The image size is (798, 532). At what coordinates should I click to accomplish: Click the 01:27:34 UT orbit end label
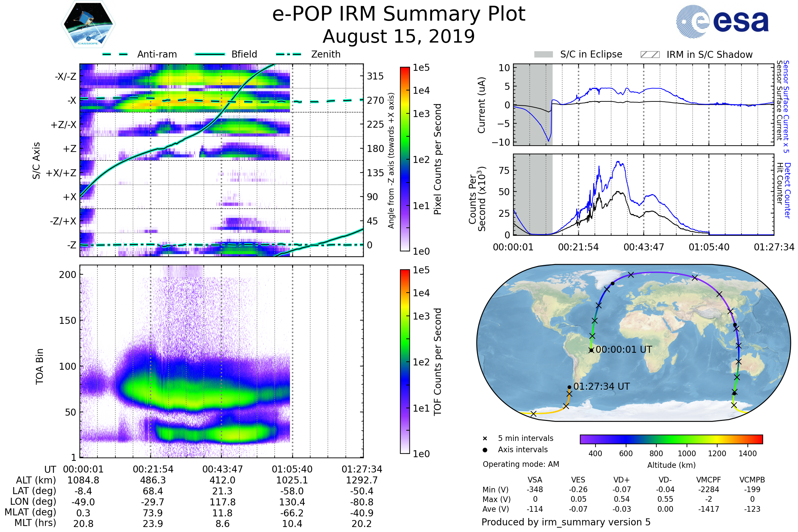[601, 387]
